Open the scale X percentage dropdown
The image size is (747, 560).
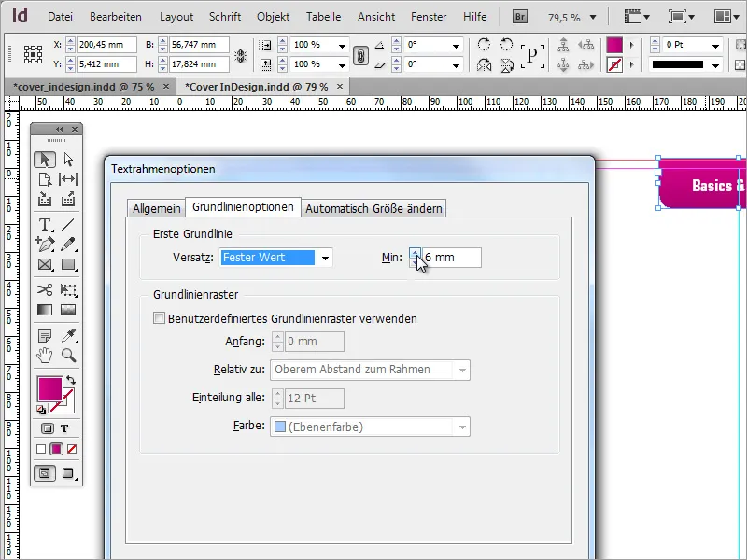342,46
